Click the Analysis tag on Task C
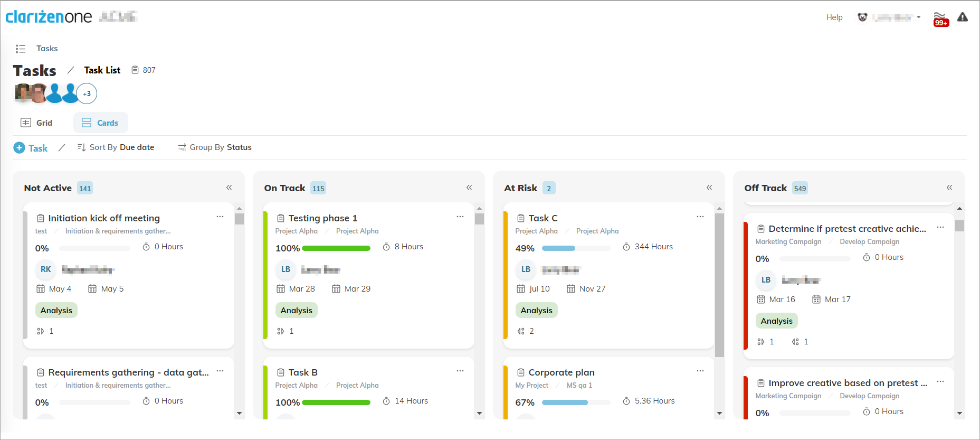Screen dimensions: 980x440 point(536,310)
